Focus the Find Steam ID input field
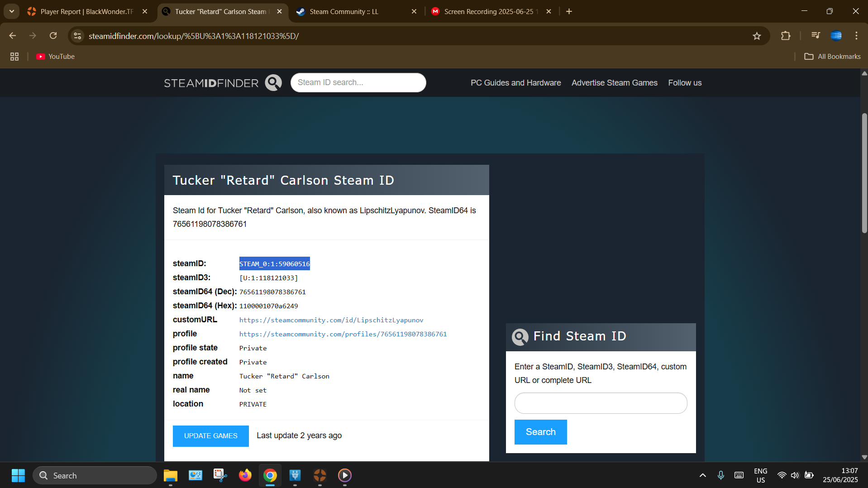Screen dimensions: 868x488 click(601, 403)
